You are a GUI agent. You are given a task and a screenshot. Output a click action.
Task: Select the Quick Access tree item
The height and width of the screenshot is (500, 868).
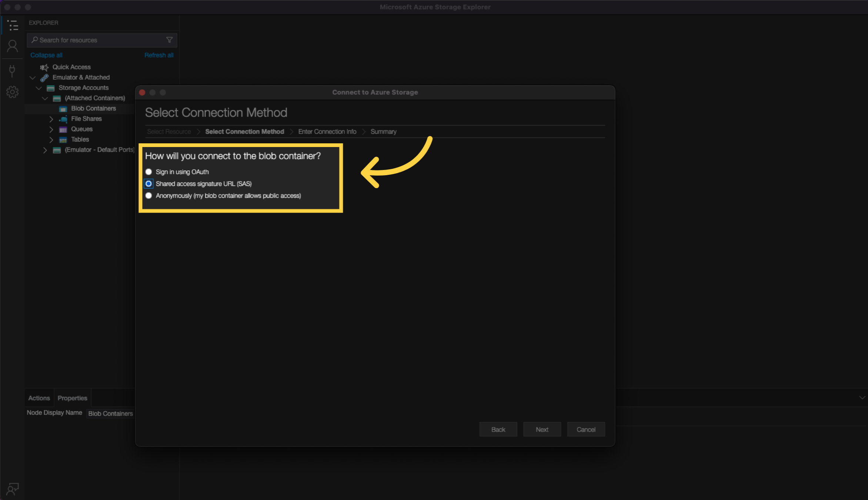coord(71,67)
